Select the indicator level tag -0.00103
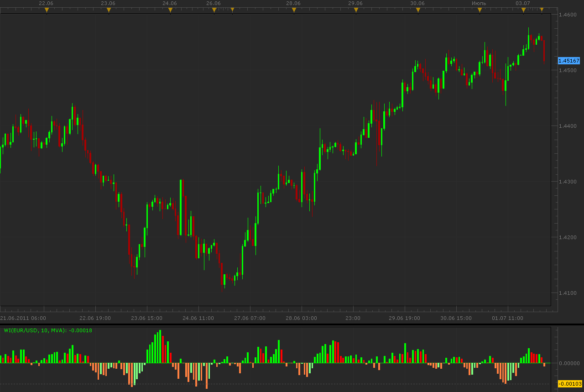 tap(569, 384)
